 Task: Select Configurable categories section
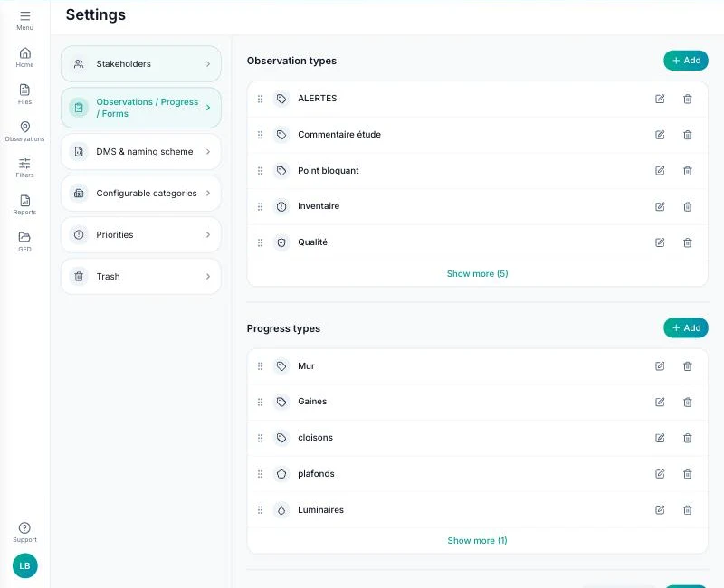pos(141,194)
